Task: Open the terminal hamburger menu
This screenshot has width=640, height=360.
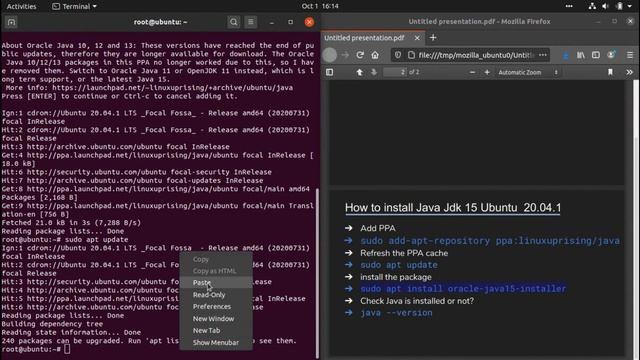Action: pos(251,22)
